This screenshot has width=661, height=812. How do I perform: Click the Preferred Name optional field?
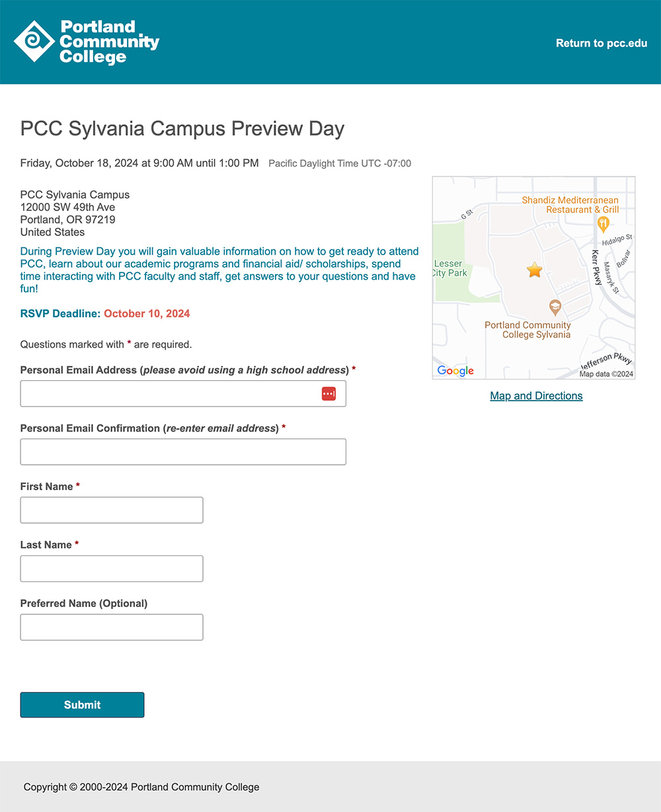coord(111,627)
